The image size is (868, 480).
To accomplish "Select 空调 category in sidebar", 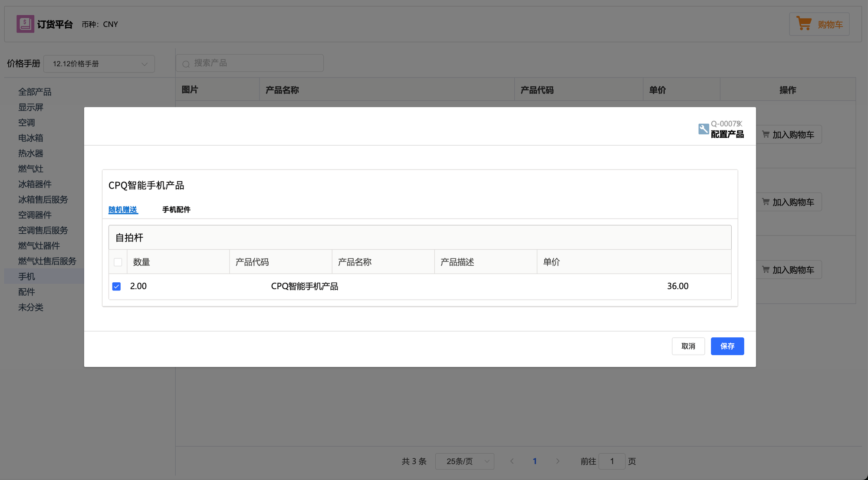I will [26, 123].
